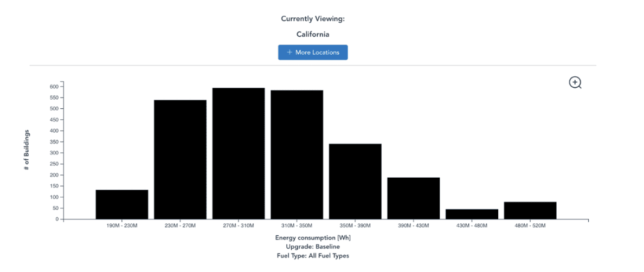The image size is (644, 272).
Task: Select the 310M - 350M histogram bar
Action: pos(297,155)
